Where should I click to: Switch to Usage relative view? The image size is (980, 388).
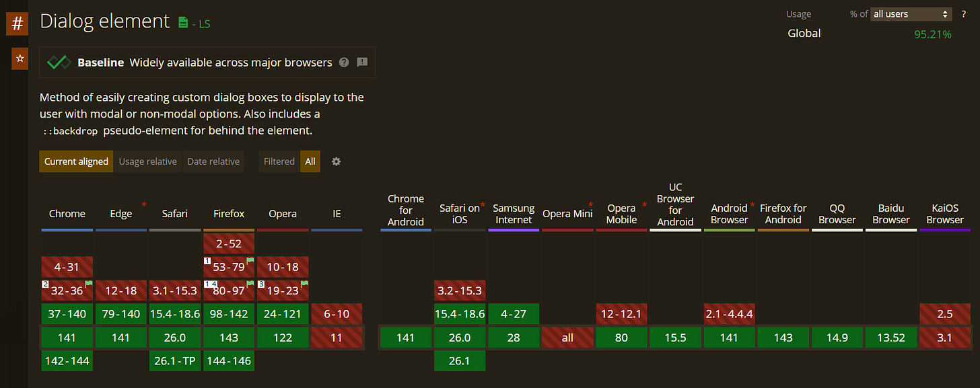tap(148, 161)
